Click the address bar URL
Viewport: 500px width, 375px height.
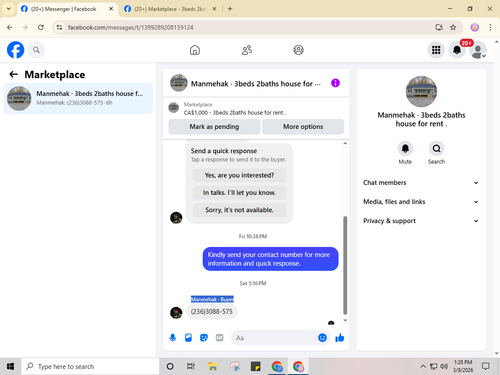(131, 27)
